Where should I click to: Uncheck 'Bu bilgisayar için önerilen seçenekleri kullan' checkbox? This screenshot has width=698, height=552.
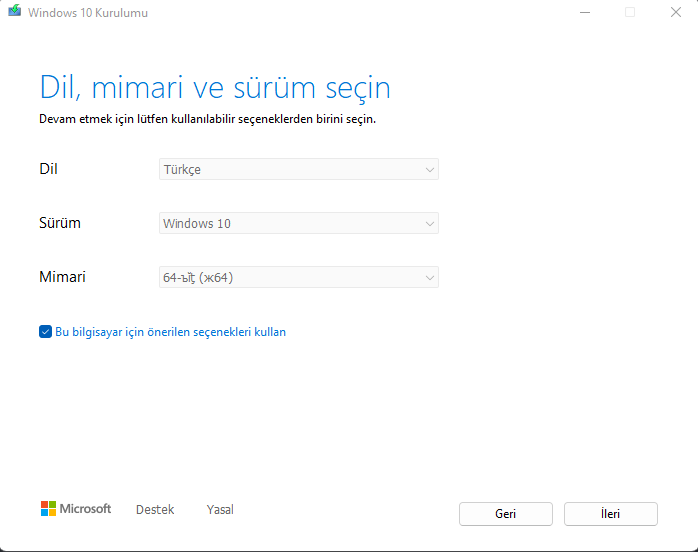click(x=45, y=332)
